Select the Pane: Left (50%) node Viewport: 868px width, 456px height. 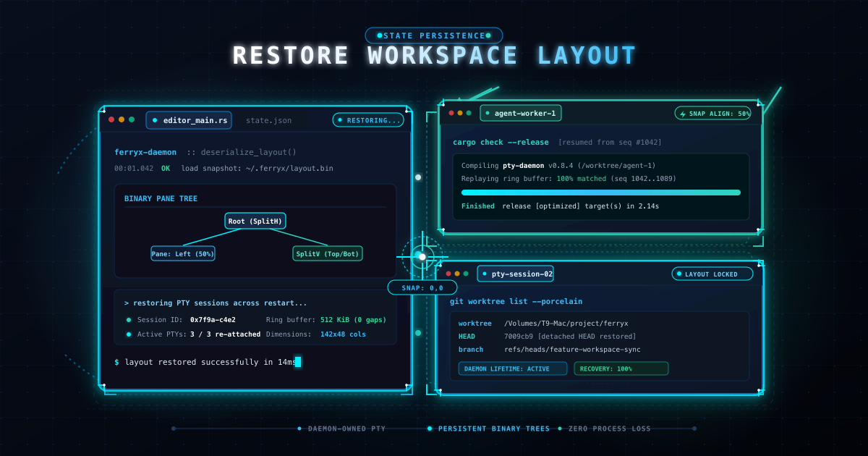pos(182,253)
